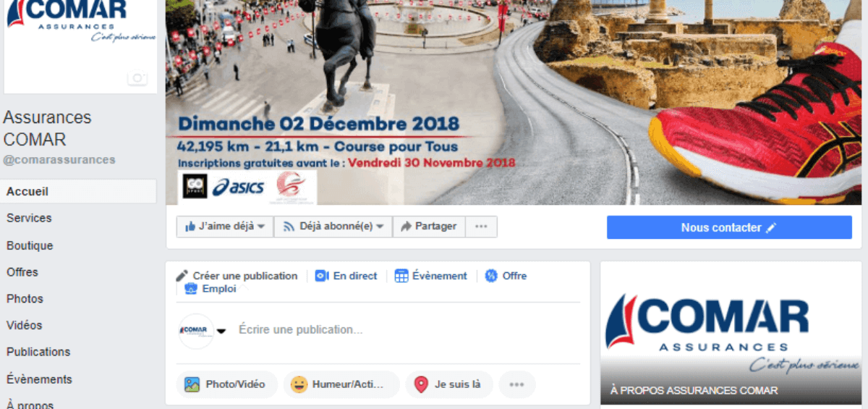Click the Humeur/Activité smiley icon
This screenshot has height=409, width=868.
tap(299, 384)
